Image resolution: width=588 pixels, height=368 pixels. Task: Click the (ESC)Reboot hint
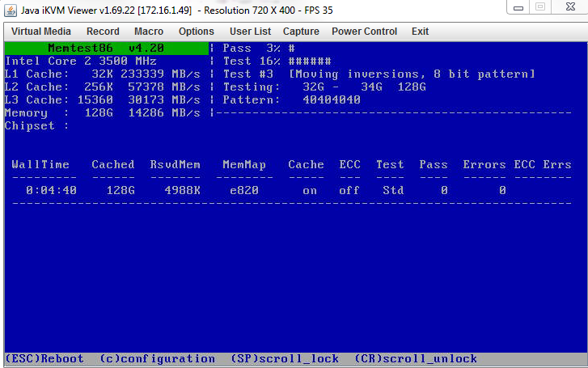44,358
